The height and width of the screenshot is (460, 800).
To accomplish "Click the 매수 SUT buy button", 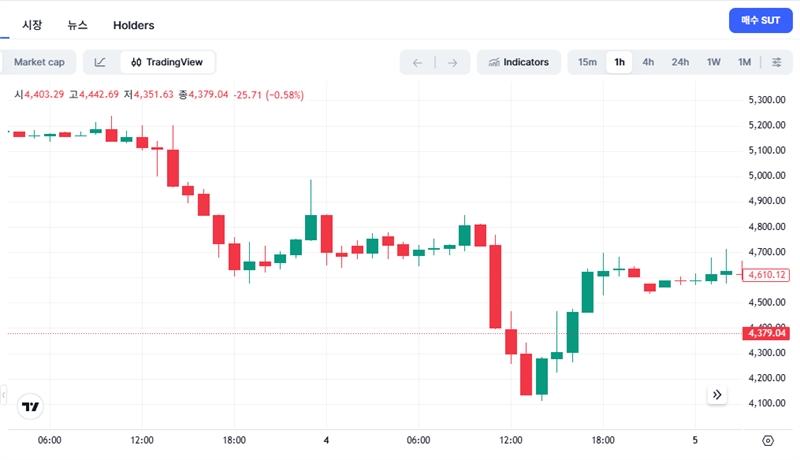I will [x=760, y=20].
